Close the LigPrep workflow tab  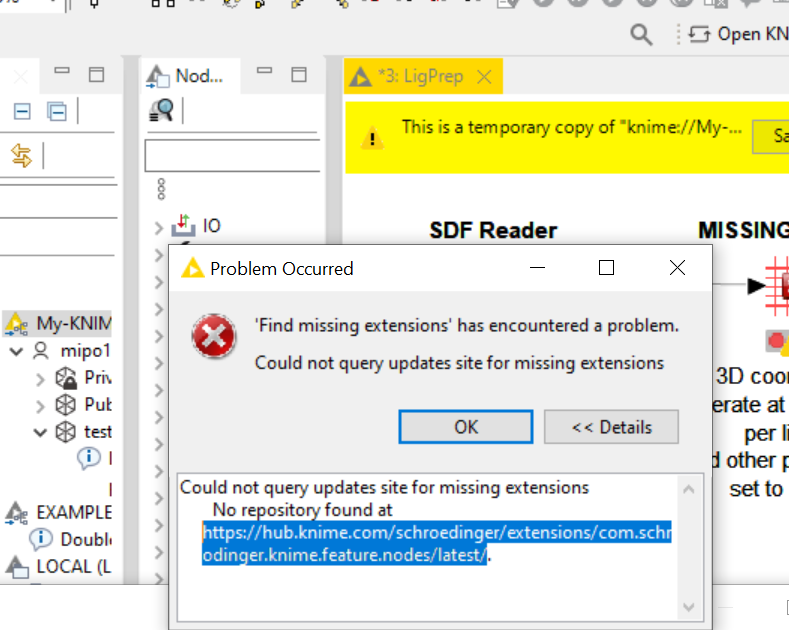tap(484, 77)
